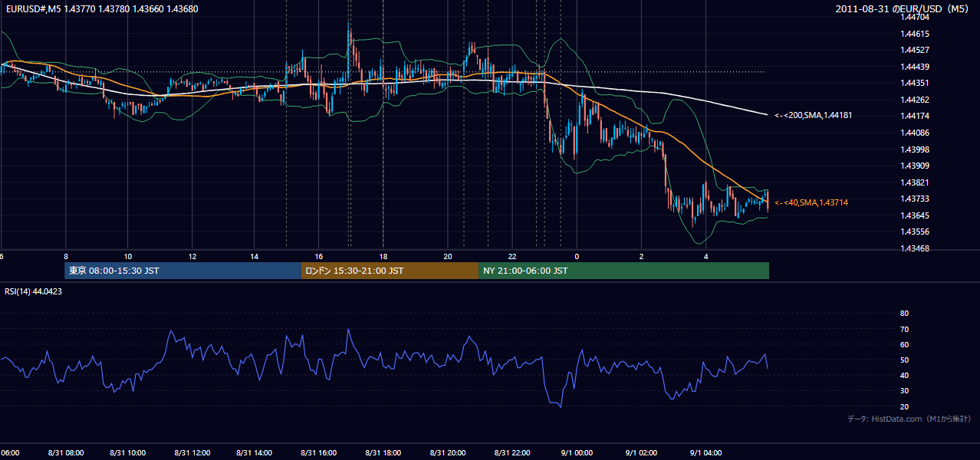Click the 1.44262 price axis label
The height and width of the screenshot is (460, 980).
point(915,100)
